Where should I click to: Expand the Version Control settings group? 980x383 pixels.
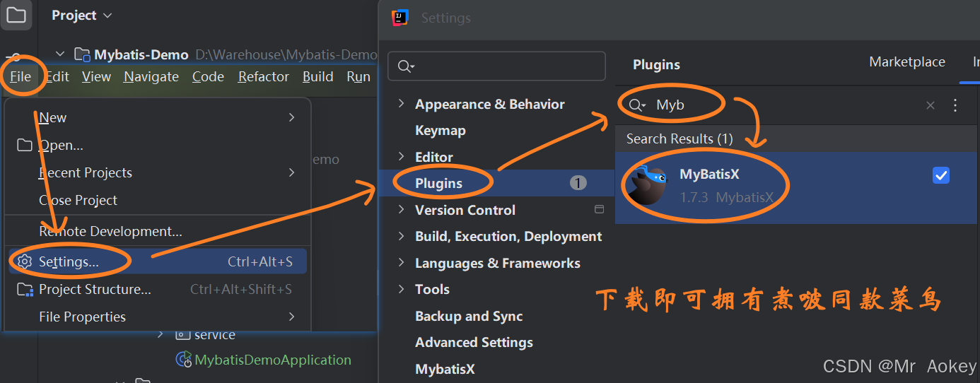point(402,210)
